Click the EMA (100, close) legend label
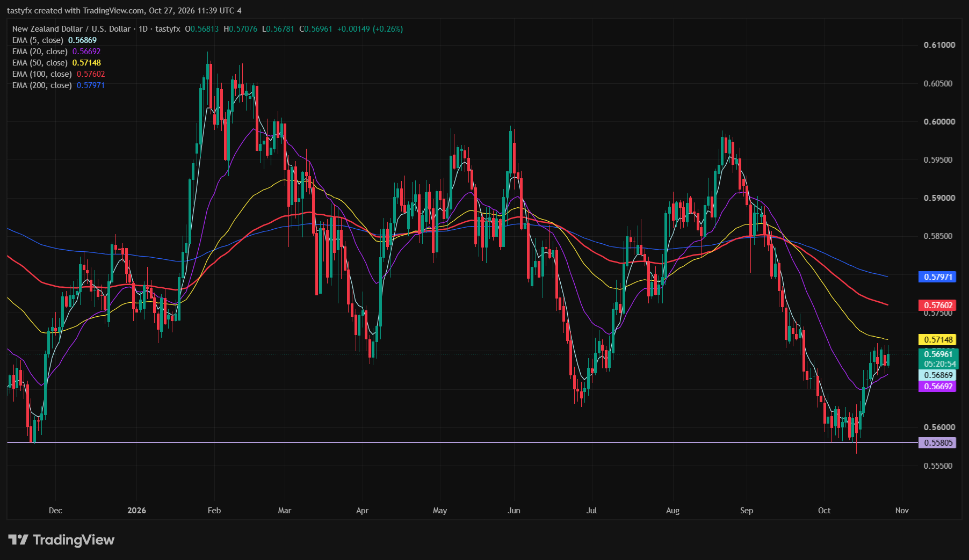This screenshot has width=969, height=560. 42,74
